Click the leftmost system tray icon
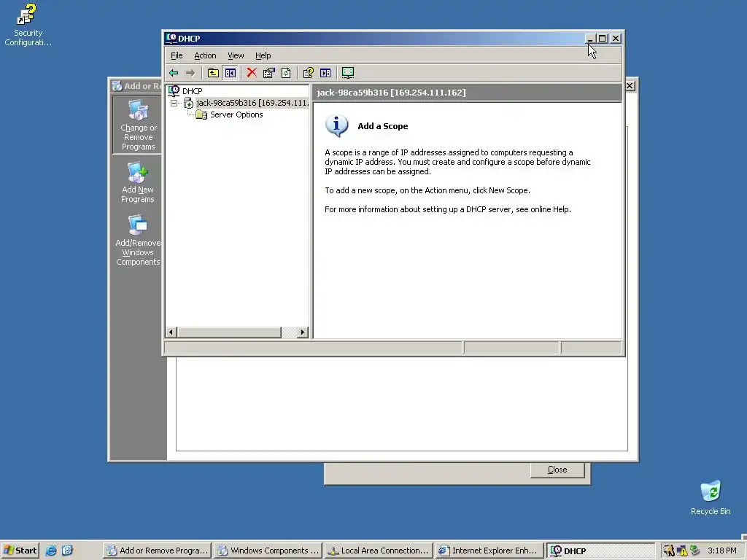Screen dimensions: 747x560 [669, 551]
